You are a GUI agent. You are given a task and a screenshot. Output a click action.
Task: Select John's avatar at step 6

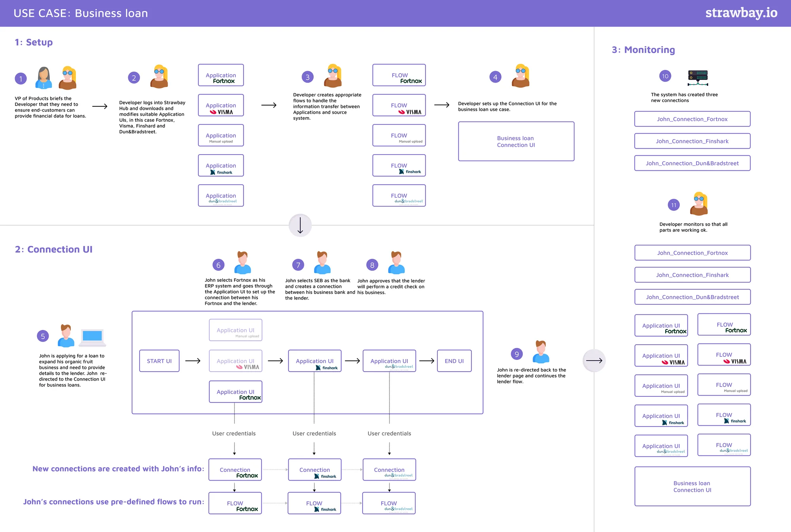coord(243,263)
